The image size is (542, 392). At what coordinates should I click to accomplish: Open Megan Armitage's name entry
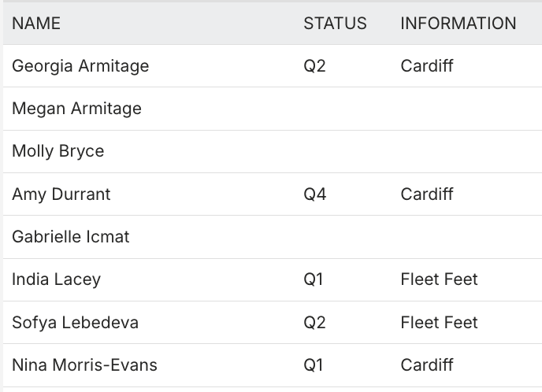76,109
